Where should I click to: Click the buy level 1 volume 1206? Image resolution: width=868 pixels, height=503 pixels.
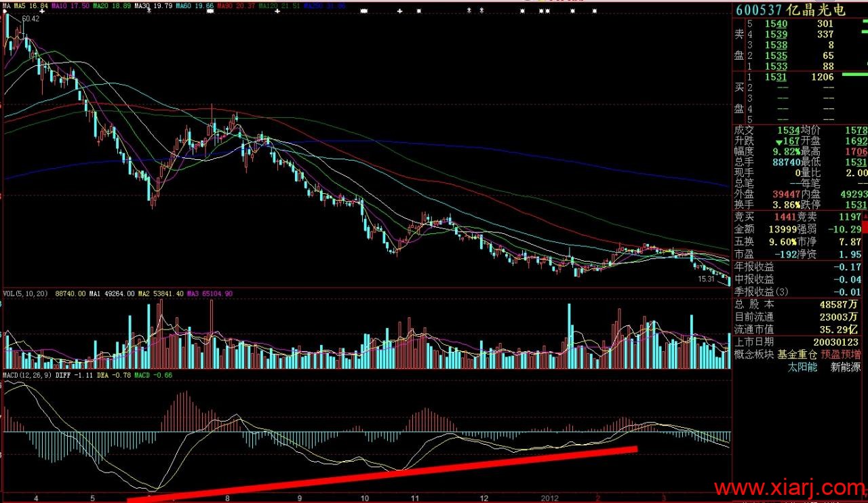pyautogui.click(x=822, y=77)
